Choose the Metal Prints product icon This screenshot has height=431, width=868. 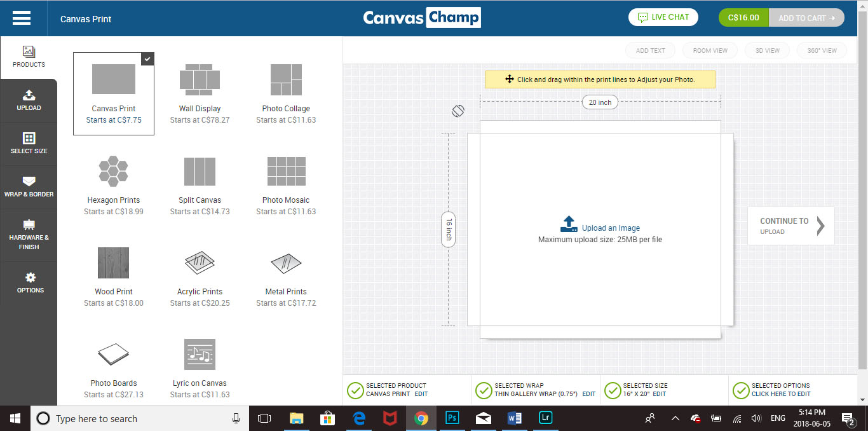(x=286, y=263)
